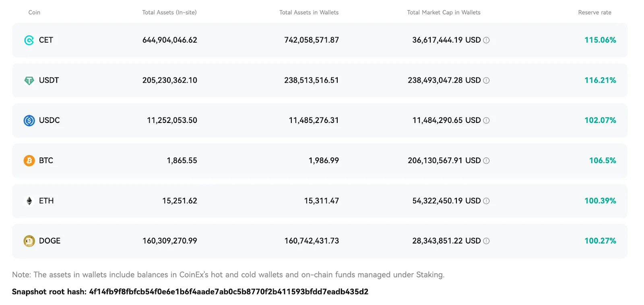Click the DOGE row label text

click(x=50, y=241)
